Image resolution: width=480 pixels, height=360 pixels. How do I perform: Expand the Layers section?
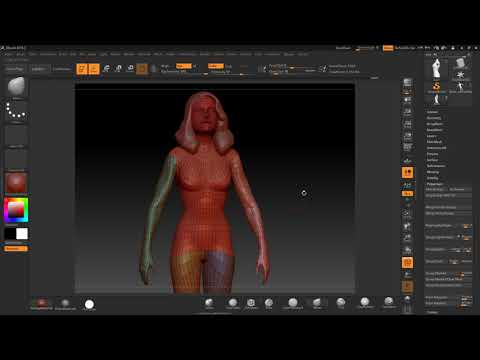coord(431,136)
